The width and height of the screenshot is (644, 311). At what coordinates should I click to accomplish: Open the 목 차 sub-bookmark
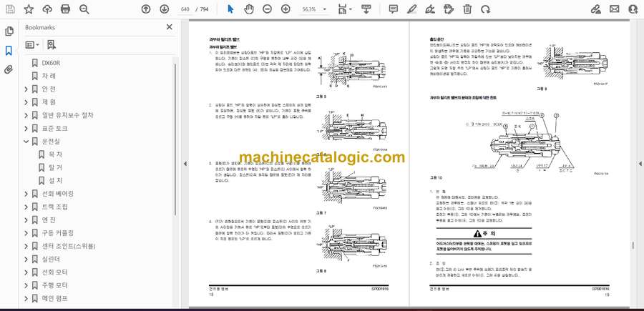pos(55,154)
